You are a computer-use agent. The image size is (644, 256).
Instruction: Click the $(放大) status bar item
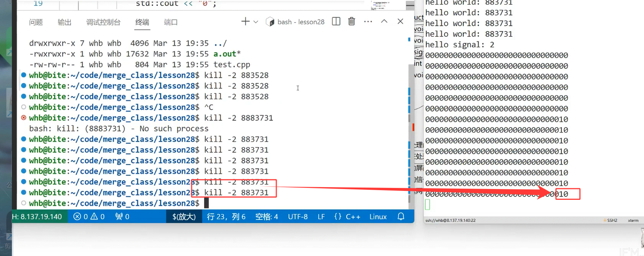pyautogui.click(x=184, y=217)
